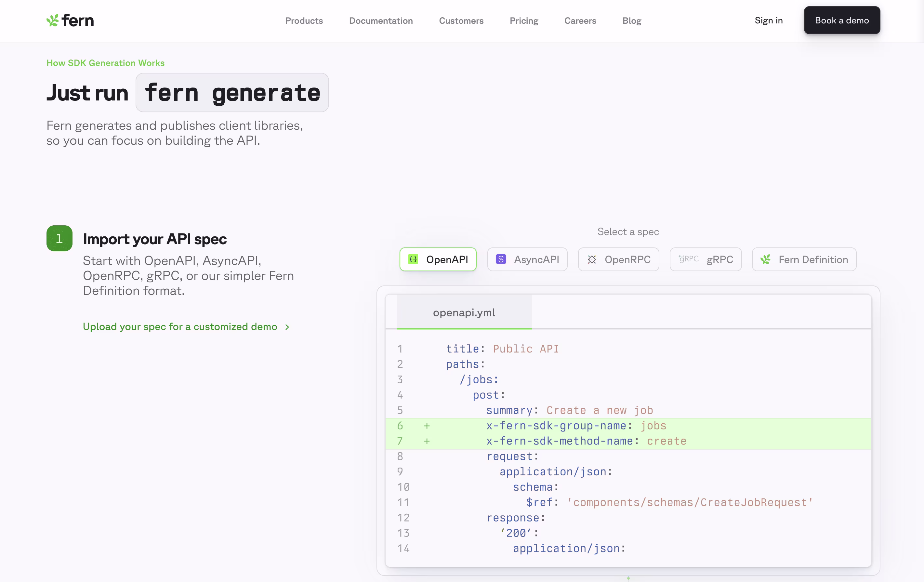Screen dimensions: 924x582
Task: Click the step 1 badge
Action: (x=59, y=238)
